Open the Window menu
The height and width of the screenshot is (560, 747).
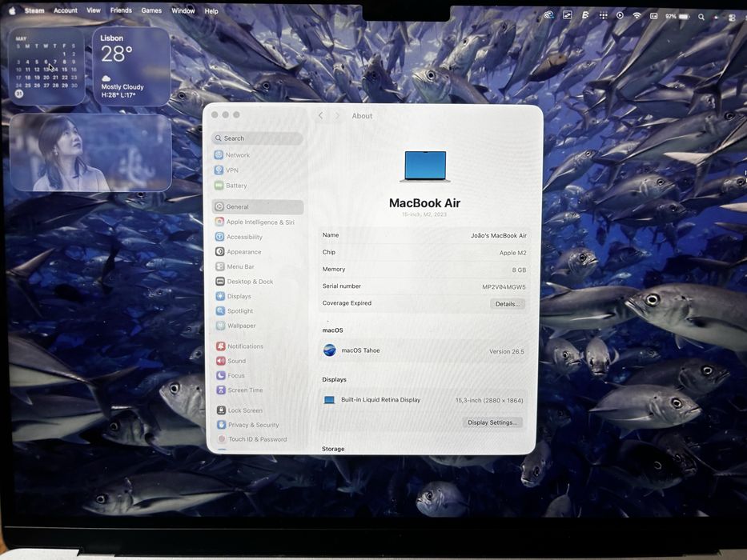(183, 10)
